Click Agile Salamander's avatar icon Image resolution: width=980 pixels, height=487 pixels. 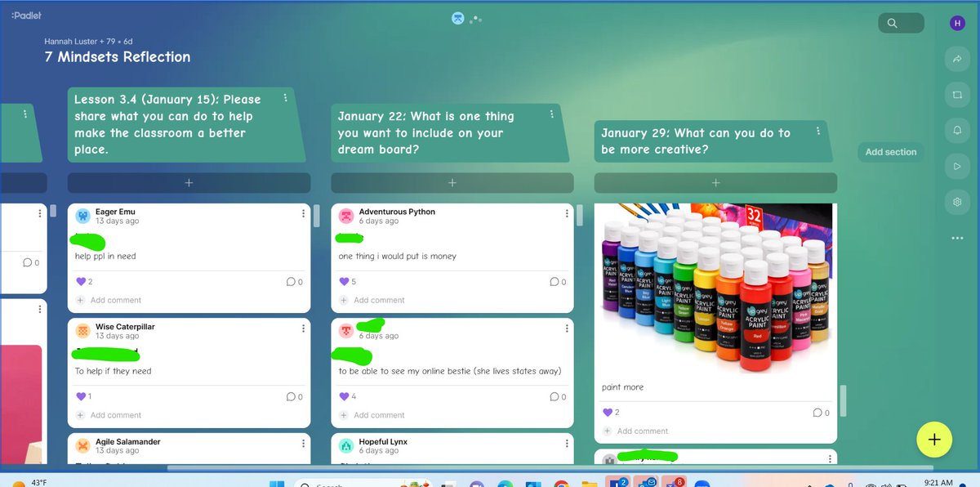point(82,446)
